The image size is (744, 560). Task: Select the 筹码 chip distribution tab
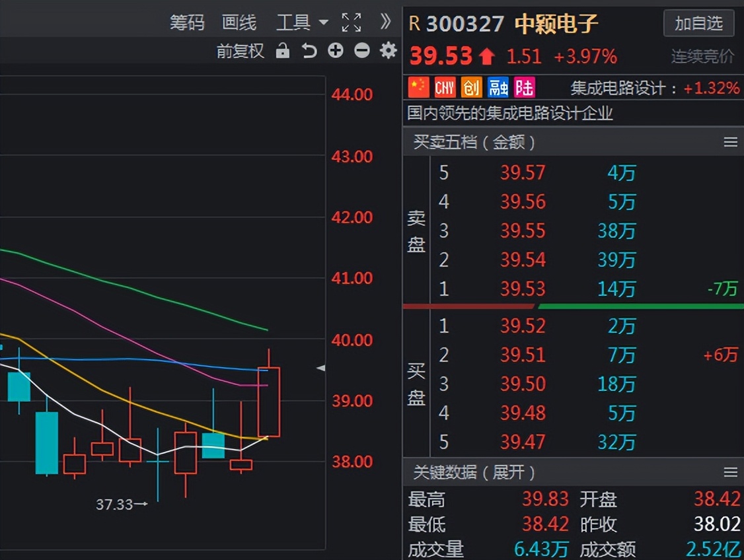pyautogui.click(x=187, y=22)
